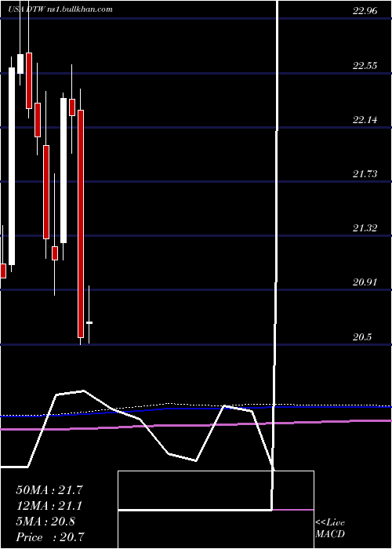Click the small doji candle near 20.66
392x549 pixels.
click(89, 322)
